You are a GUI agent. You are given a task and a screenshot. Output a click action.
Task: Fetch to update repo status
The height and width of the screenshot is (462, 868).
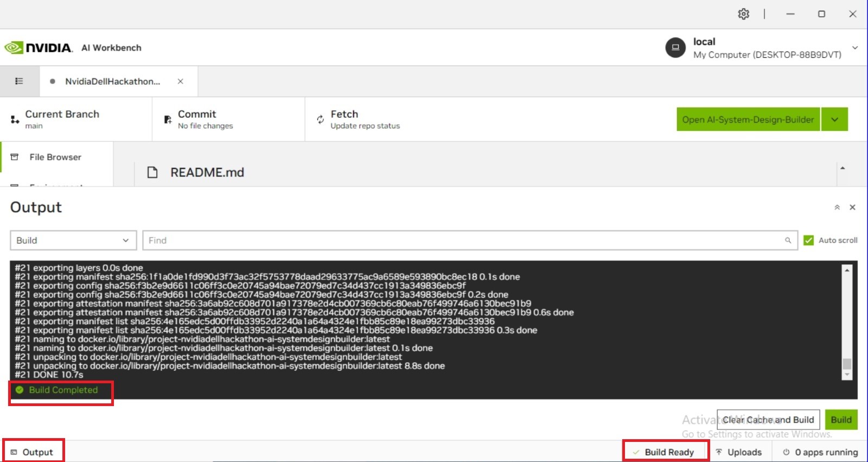pyautogui.click(x=365, y=119)
